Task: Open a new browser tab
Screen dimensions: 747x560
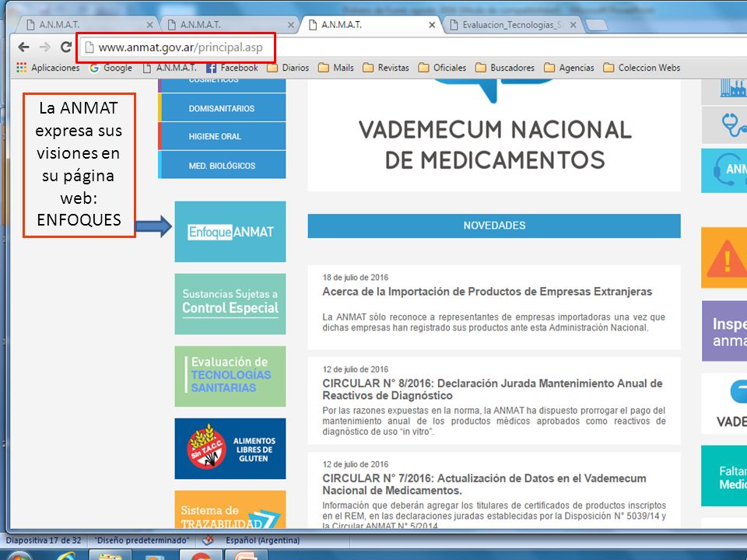Action: click(597, 25)
